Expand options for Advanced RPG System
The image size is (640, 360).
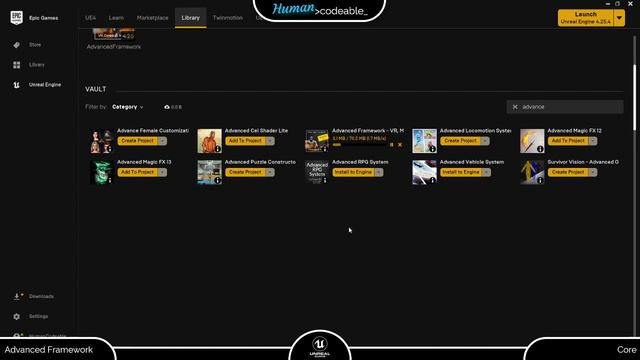coord(379,172)
